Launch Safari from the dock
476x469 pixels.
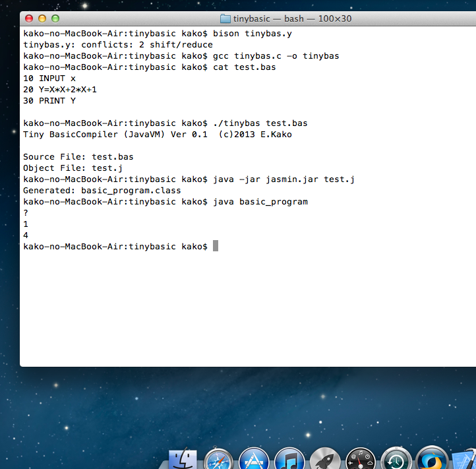click(219, 460)
